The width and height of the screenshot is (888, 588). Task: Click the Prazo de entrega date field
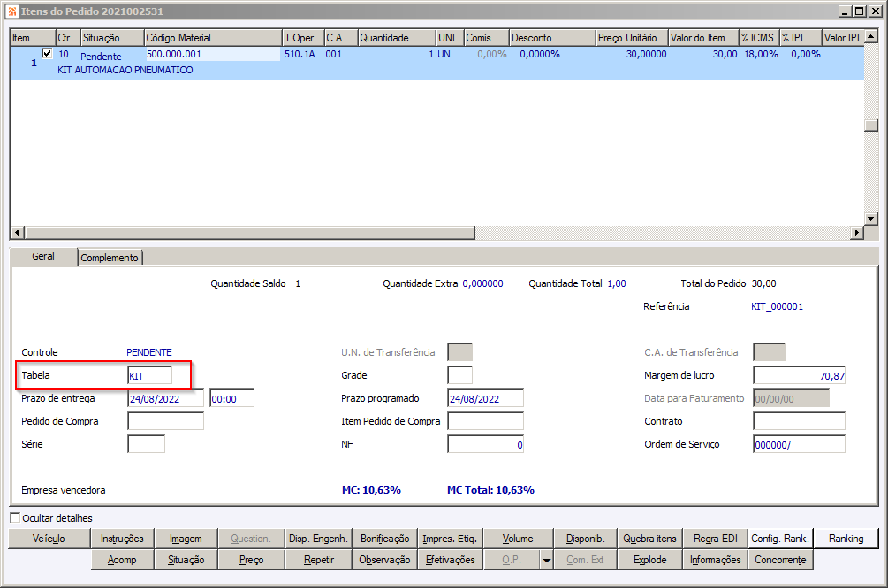pyautogui.click(x=165, y=399)
